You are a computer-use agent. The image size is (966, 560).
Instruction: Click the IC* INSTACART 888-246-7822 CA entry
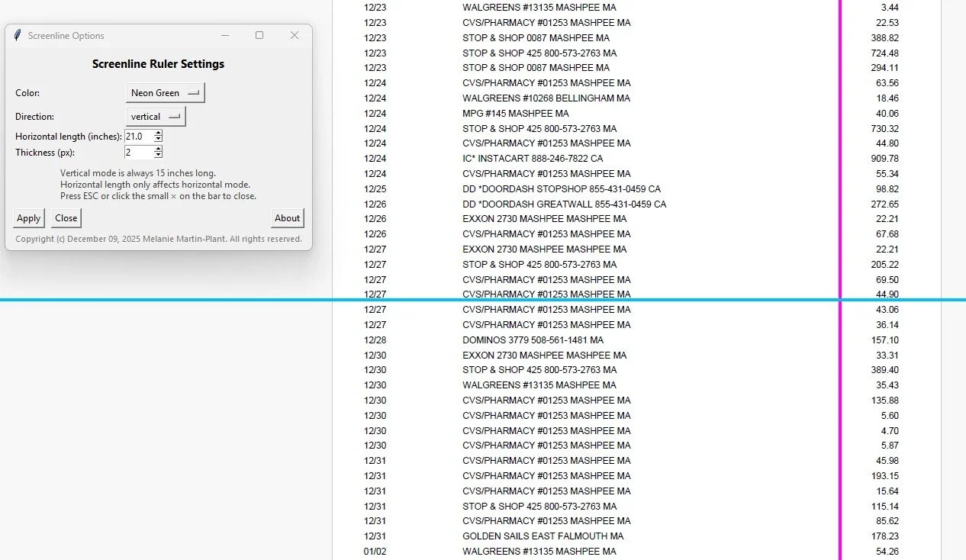[533, 159]
